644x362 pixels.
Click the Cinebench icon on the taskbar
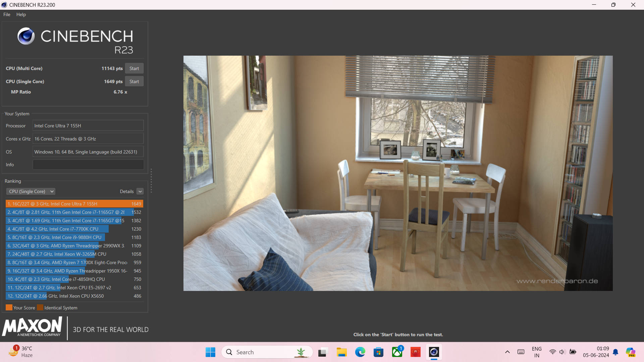(x=434, y=352)
